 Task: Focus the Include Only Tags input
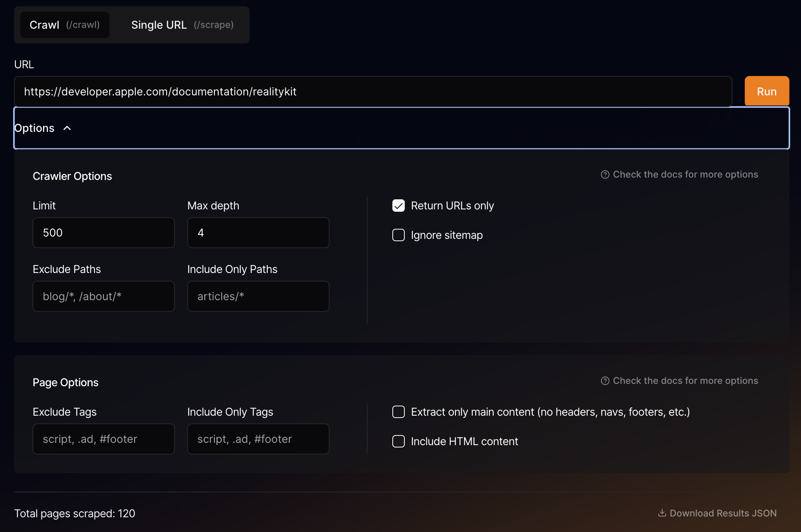coord(258,439)
